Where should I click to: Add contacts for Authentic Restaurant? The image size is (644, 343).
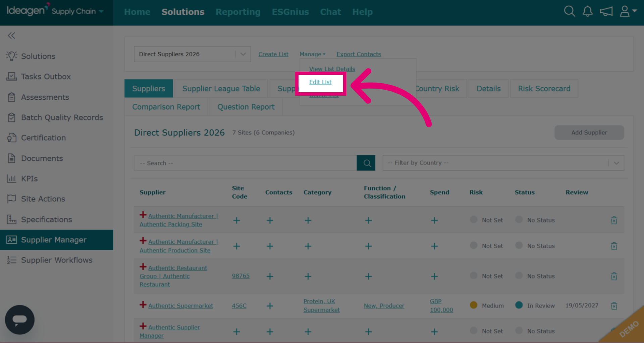[270, 277]
